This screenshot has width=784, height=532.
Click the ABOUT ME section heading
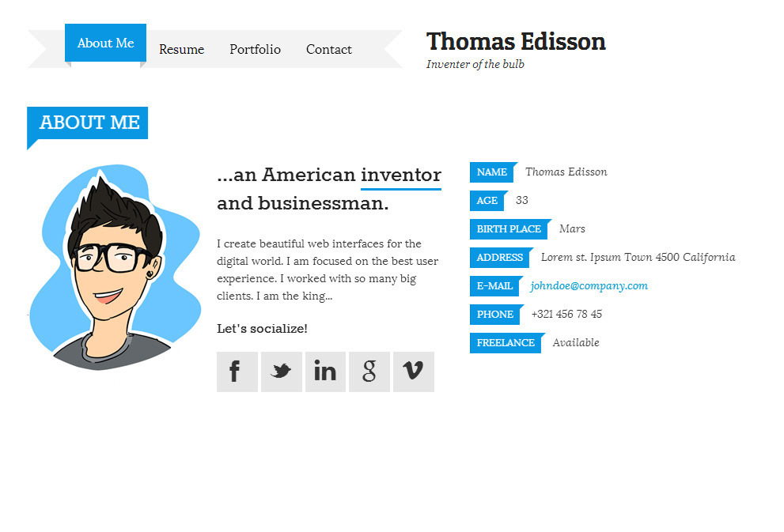[x=89, y=123]
